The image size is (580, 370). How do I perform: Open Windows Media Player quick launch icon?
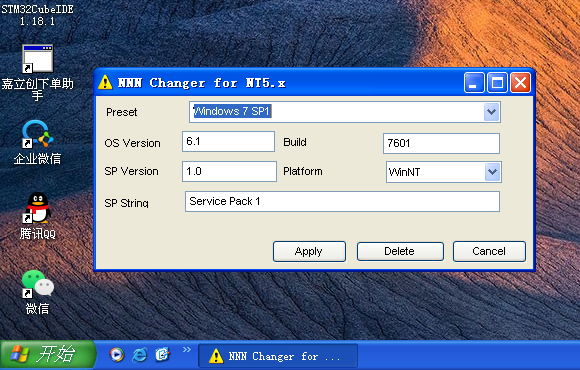(117, 355)
